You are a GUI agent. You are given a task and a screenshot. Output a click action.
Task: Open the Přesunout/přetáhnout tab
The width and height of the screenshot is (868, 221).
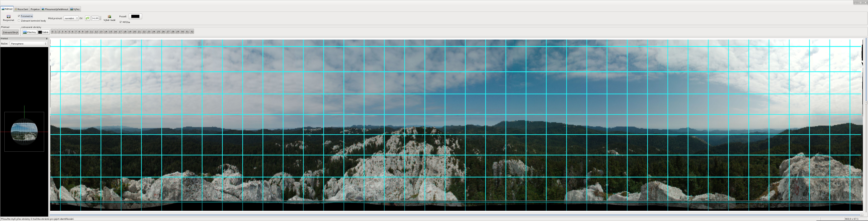pos(55,9)
